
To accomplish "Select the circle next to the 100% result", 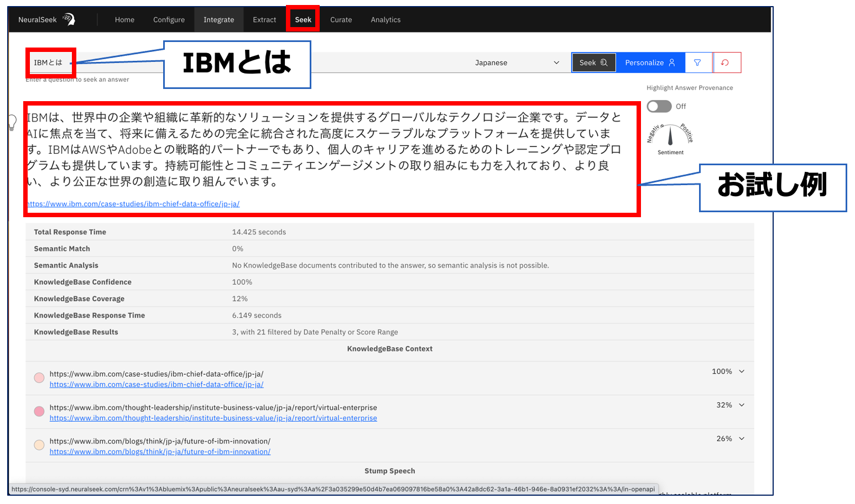I will click(39, 378).
